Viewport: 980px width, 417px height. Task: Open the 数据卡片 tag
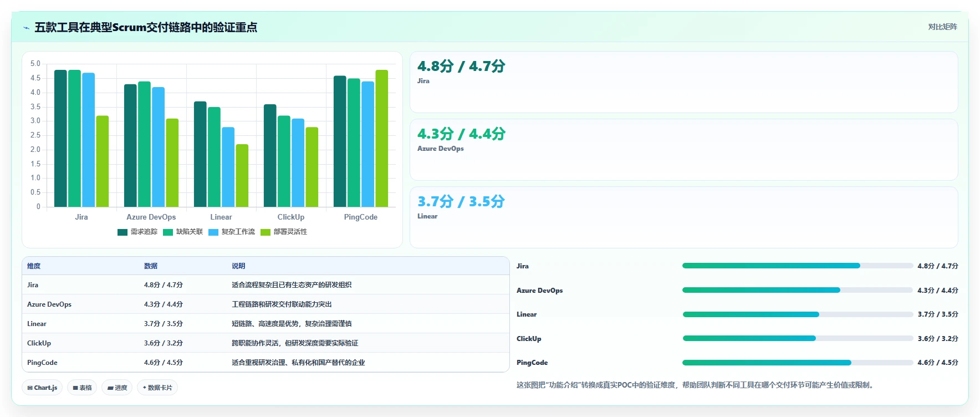tap(157, 388)
